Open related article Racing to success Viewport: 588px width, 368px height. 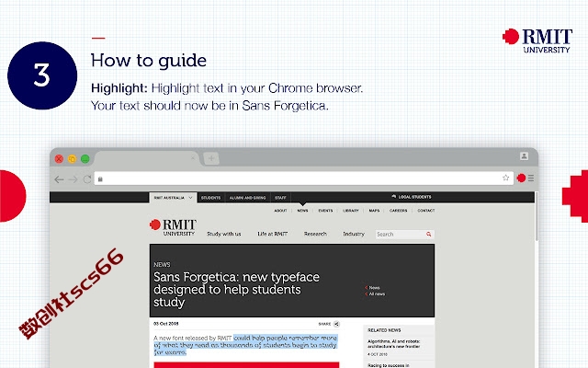pos(389,365)
